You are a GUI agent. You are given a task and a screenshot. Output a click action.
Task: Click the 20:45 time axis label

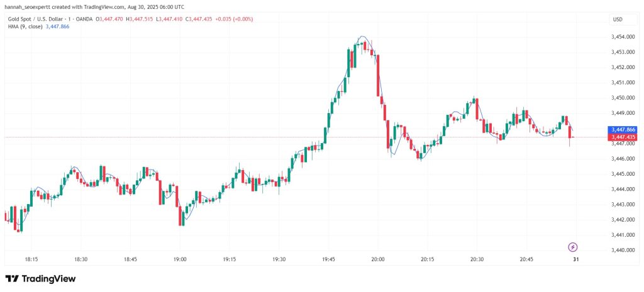[x=526, y=259]
